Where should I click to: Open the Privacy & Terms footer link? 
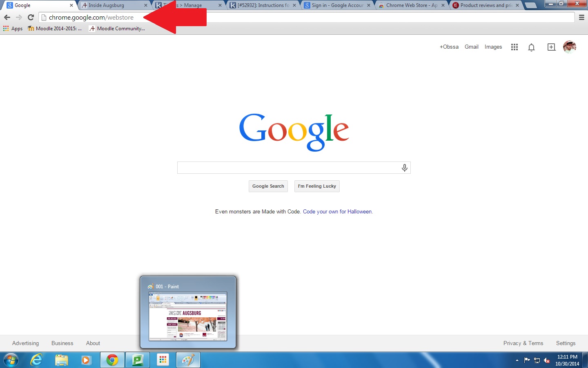point(523,343)
